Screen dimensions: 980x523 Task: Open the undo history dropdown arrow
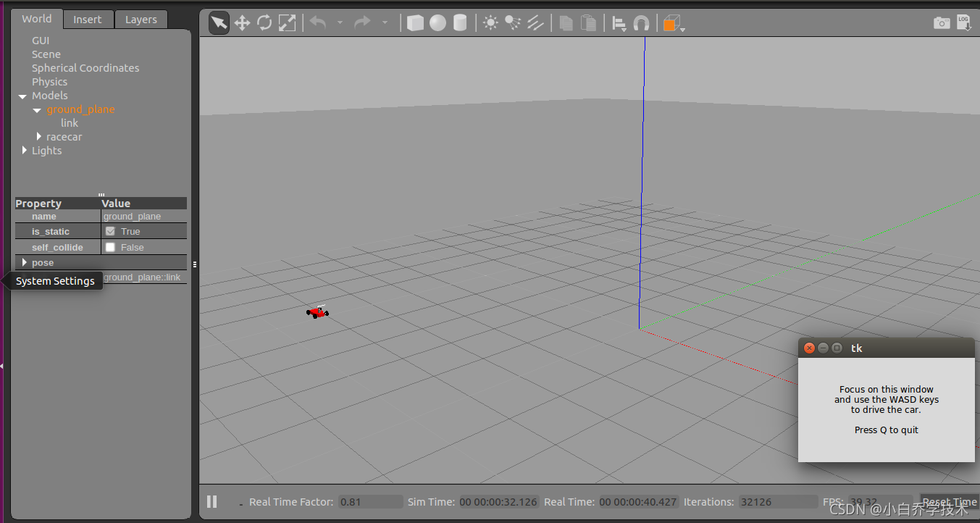(340, 23)
